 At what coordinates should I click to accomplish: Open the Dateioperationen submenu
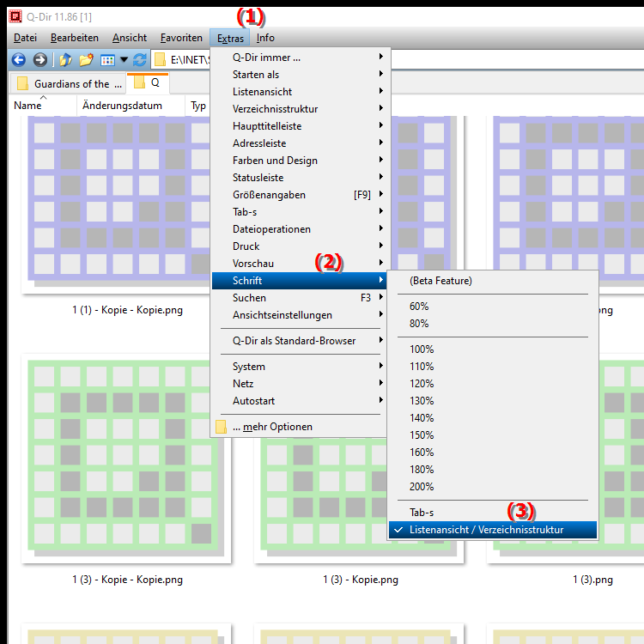[x=299, y=229]
